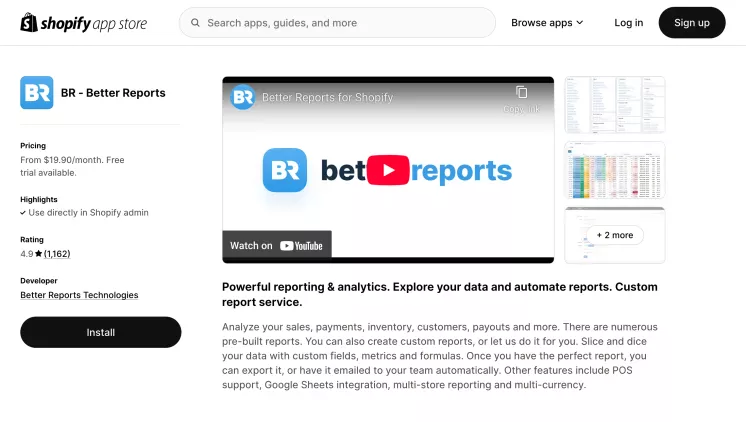Screen dimensions: 746x422
Task: Click the Copy link icon on video
Action: click(x=521, y=93)
